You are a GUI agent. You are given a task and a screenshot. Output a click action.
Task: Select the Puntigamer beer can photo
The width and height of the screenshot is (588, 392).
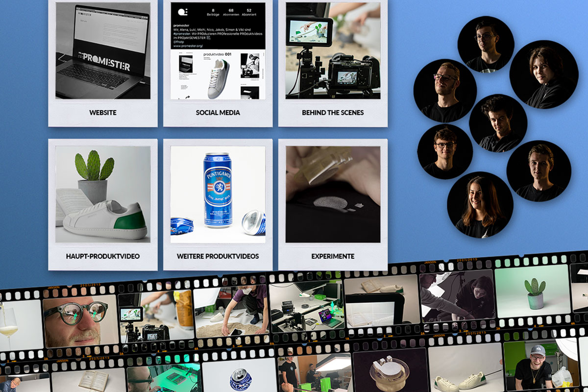[218, 195]
